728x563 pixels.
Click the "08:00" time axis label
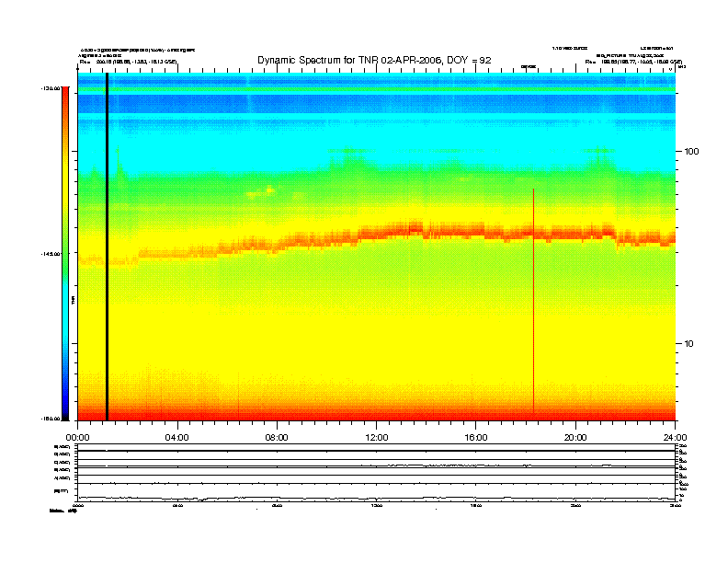point(277,438)
